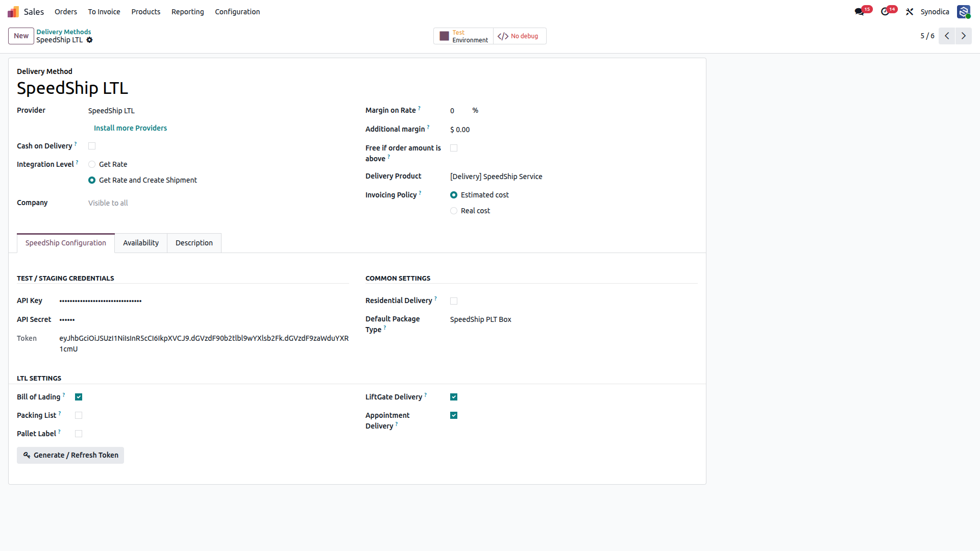Viewport: 980px width, 551px height.
Task: Click Generate / Refresh Token button
Action: tap(70, 455)
